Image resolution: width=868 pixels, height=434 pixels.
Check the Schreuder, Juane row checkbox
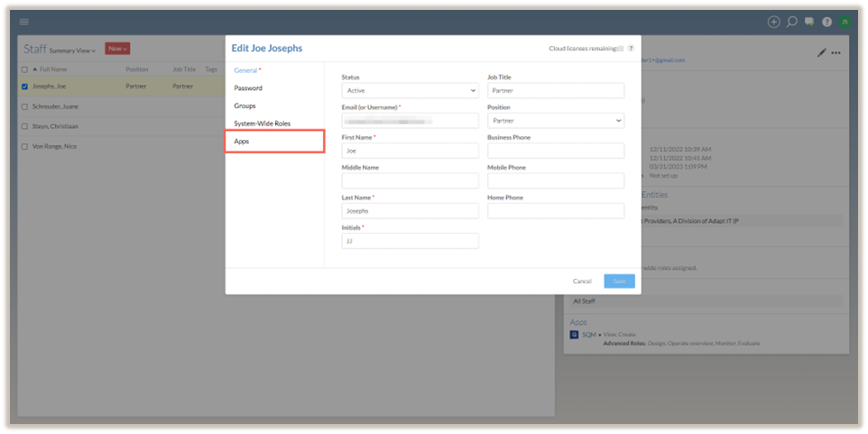pyautogui.click(x=24, y=106)
